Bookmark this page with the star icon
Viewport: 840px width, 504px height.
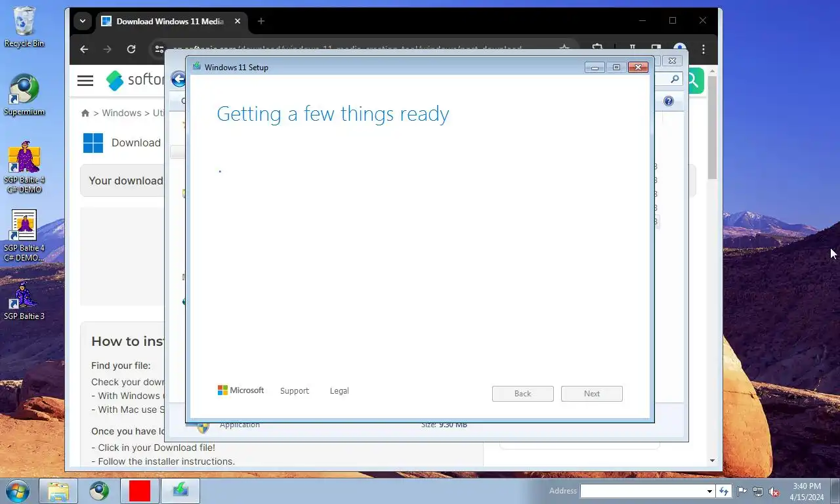click(x=564, y=49)
